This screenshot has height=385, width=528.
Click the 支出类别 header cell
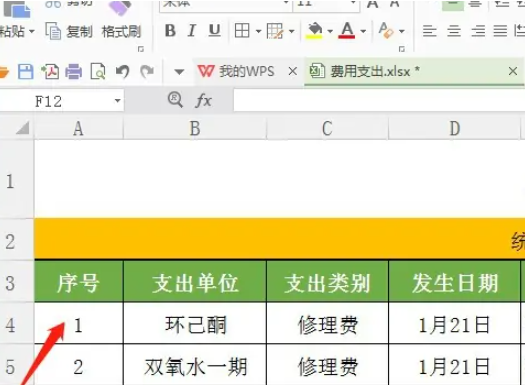(327, 282)
